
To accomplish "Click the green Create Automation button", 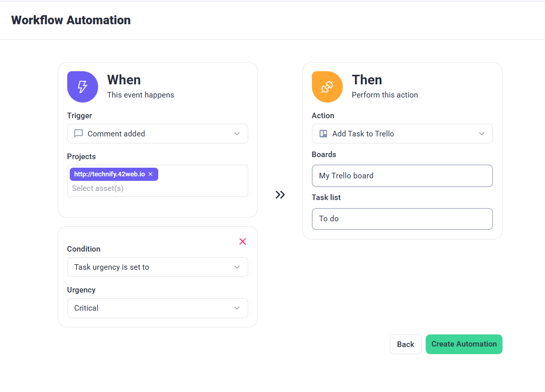I will point(464,344).
